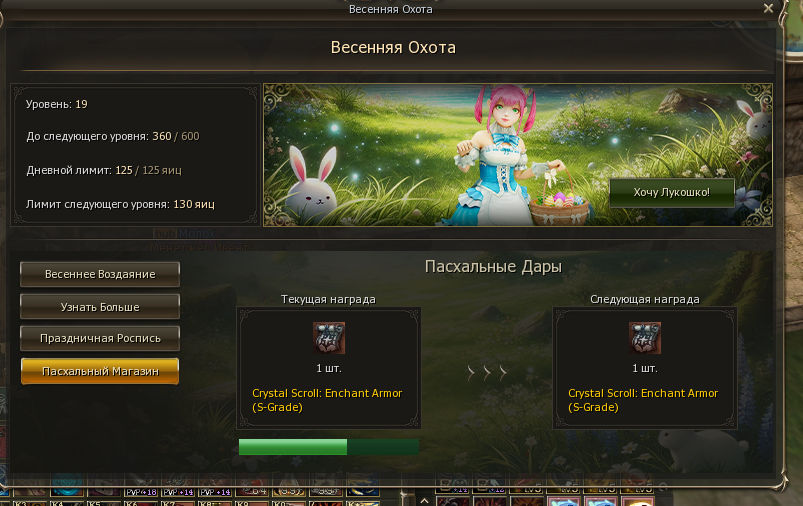803x506 pixels.
Task: Close the Весенняя Охота window
Action: 768,8
